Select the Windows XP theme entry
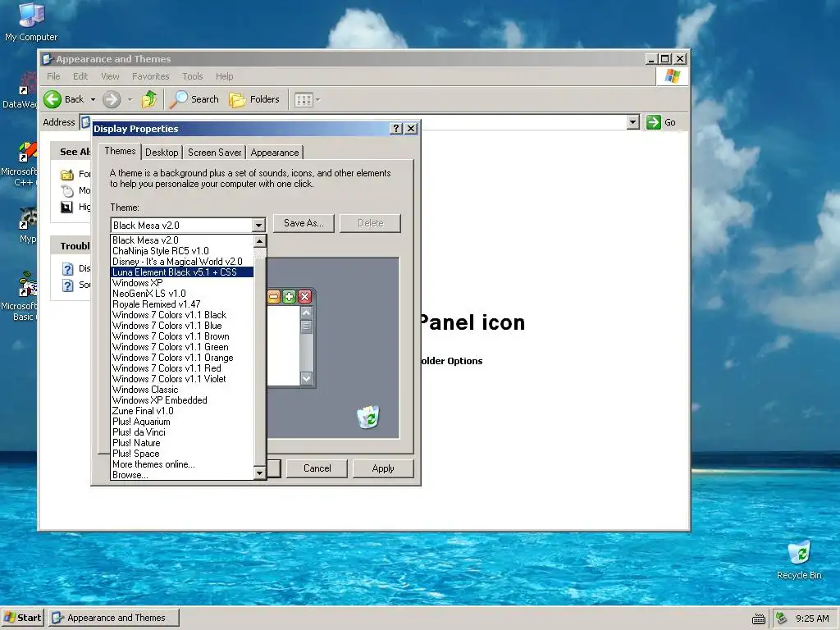This screenshot has height=630, width=840. coord(181,283)
